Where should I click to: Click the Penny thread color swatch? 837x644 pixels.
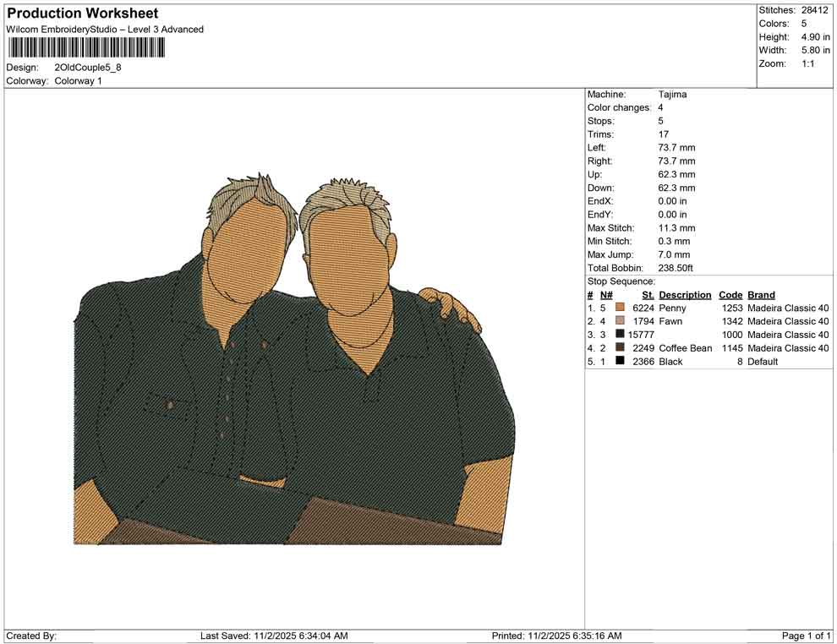pyautogui.click(x=621, y=308)
